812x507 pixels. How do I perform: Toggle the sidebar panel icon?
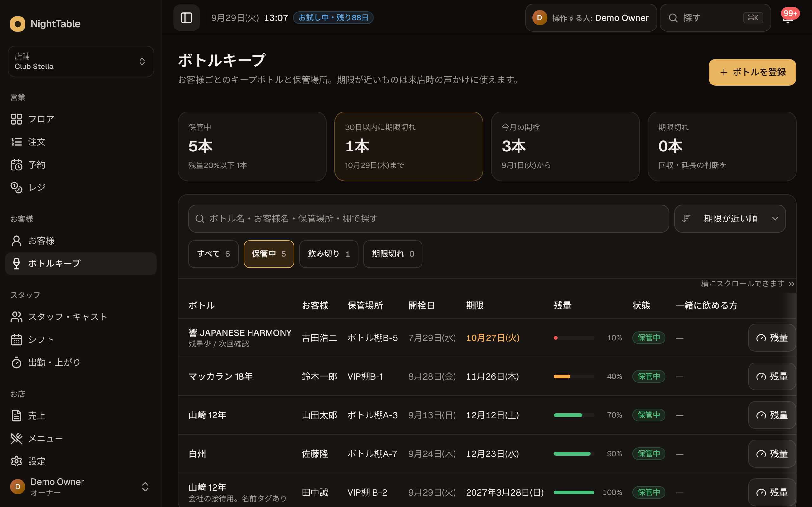186,18
